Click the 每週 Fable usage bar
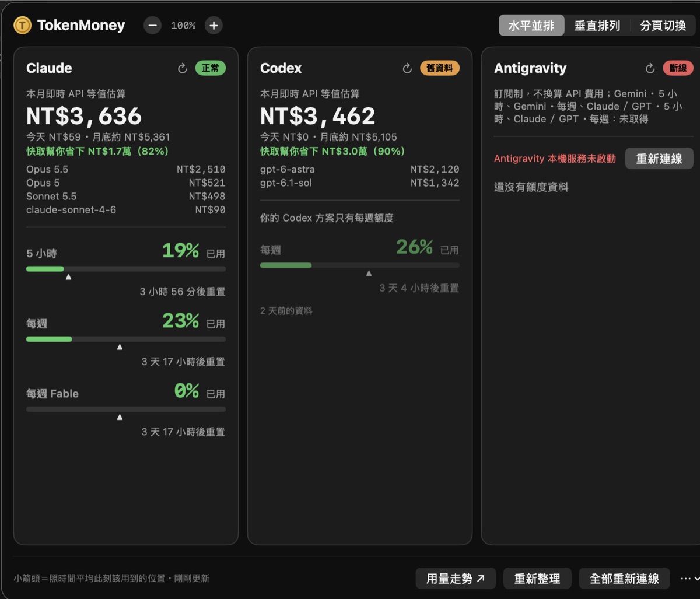The width and height of the screenshot is (700, 599). [126, 409]
